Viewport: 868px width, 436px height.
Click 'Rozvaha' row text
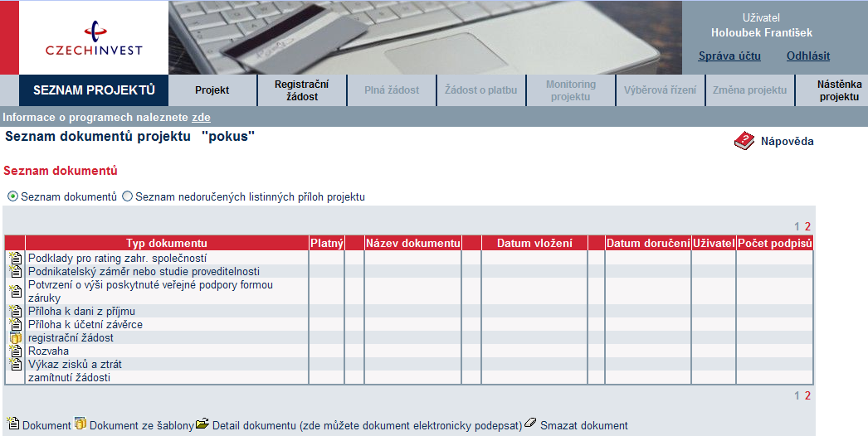point(49,351)
